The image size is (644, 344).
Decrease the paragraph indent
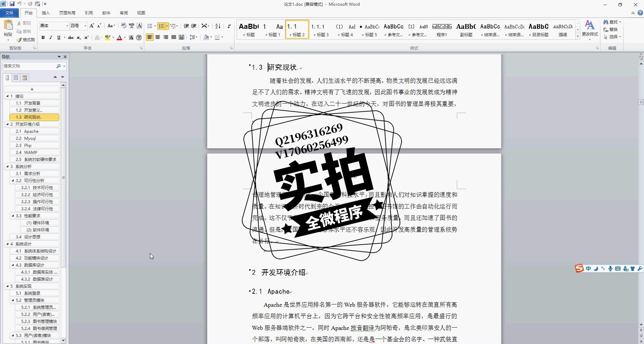(x=186, y=26)
